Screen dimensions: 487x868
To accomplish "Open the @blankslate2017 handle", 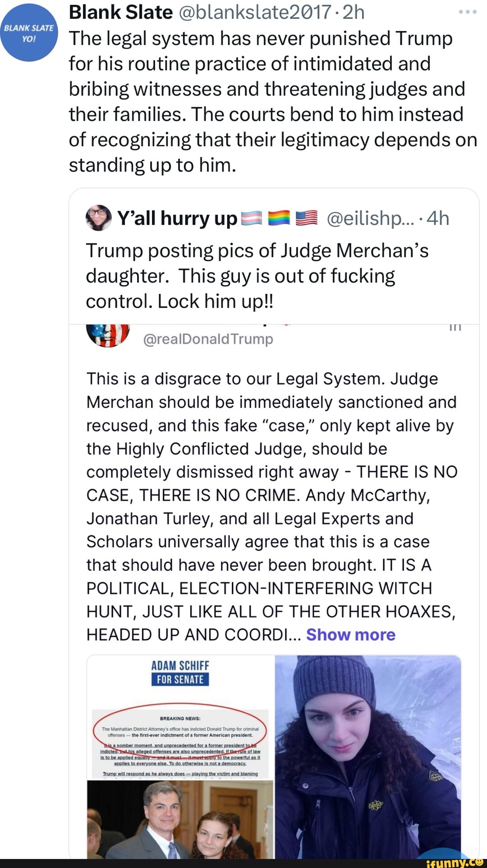I will click(255, 12).
